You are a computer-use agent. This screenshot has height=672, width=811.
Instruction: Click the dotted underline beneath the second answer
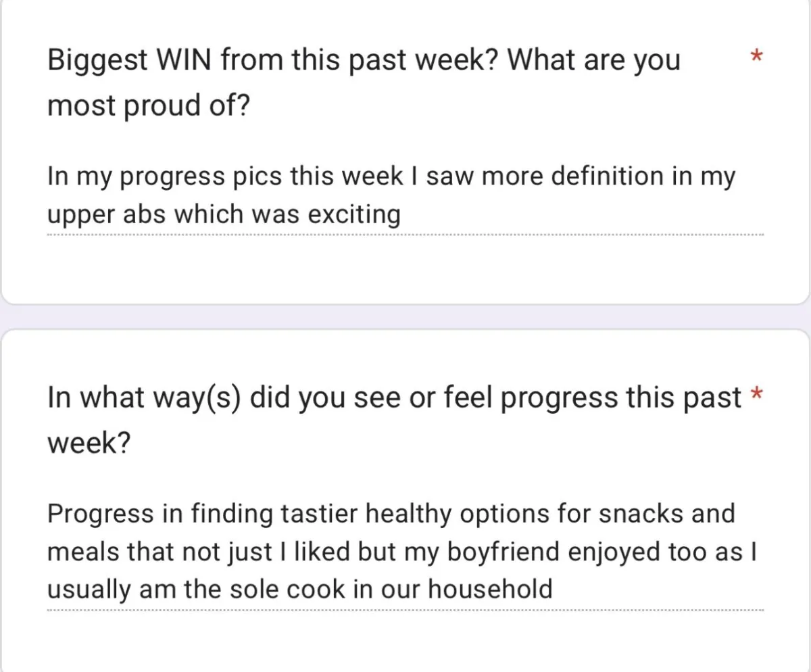pos(405,609)
